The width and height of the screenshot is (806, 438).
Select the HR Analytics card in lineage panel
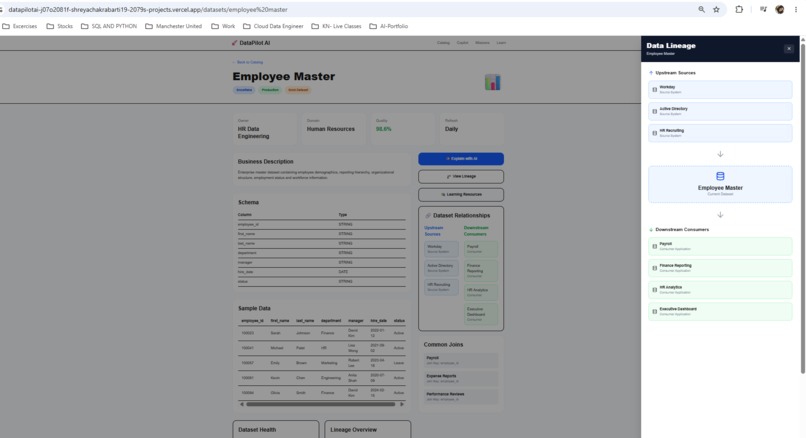[x=720, y=289]
